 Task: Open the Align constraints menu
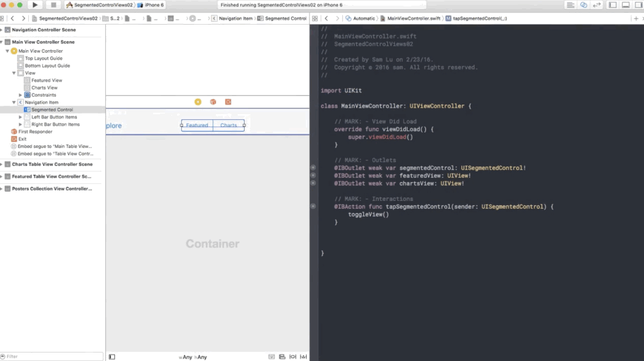click(x=282, y=357)
